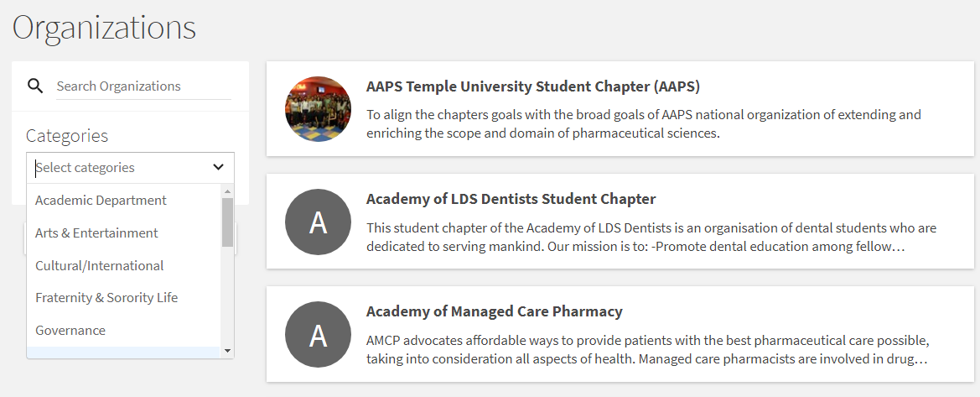This screenshot has height=397, width=980.
Task: Choose the Governance category
Action: coord(70,331)
